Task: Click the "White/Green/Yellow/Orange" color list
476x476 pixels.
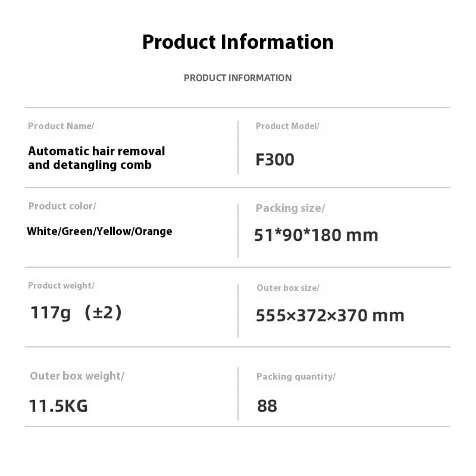Action: click(99, 231)
